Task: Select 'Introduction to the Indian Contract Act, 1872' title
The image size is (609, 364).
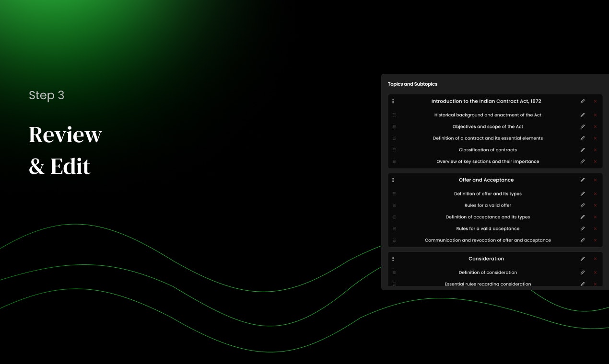Action: pos(486,101)
